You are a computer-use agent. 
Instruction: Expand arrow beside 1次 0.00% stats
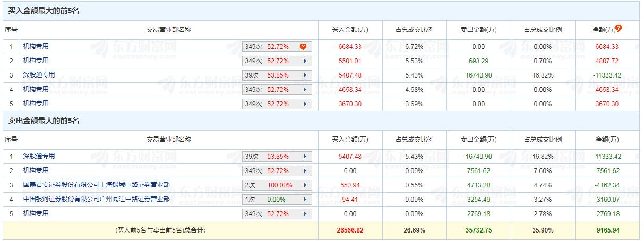[x=305, y=200]
